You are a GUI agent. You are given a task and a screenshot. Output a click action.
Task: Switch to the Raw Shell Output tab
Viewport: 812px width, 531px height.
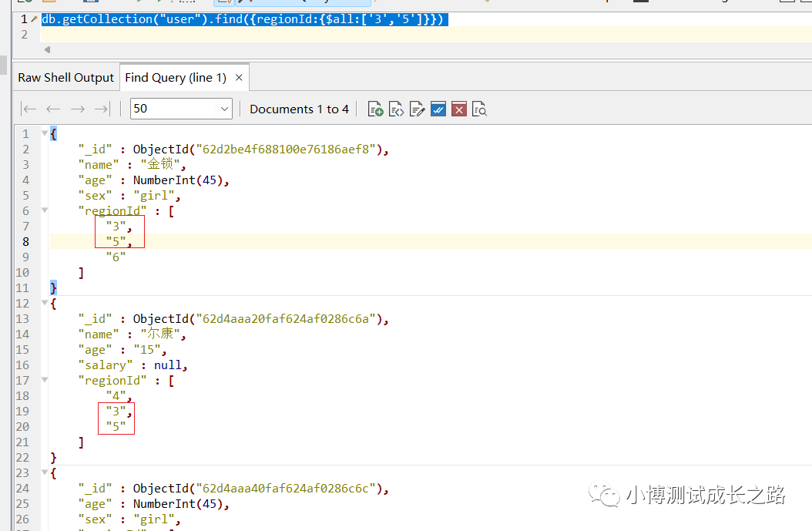click(65, 78)
